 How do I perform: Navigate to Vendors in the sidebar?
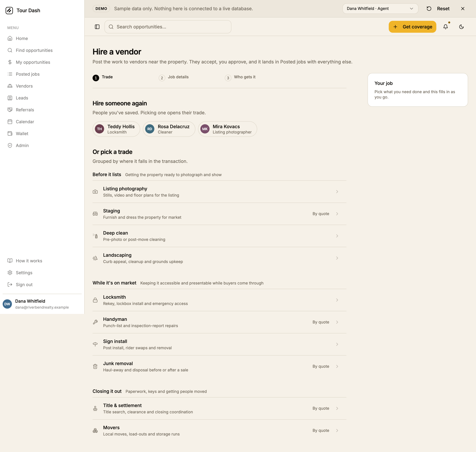tap(42, 86)
